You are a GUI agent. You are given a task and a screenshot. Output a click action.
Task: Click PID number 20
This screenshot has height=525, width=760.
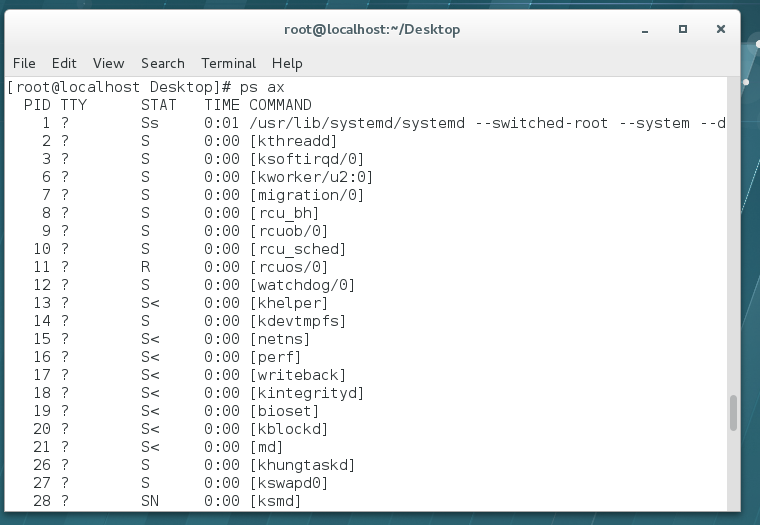pyautogui.click(x=42, y=428)
